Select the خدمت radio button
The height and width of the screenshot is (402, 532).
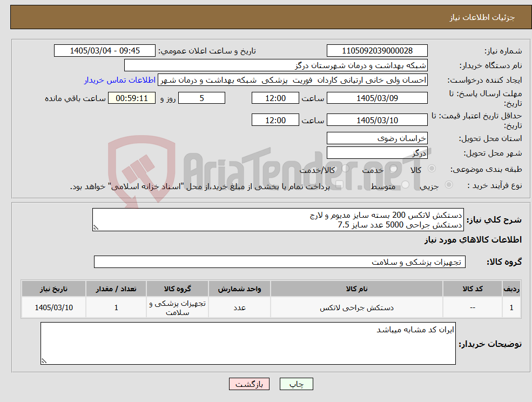pos(393,169)
